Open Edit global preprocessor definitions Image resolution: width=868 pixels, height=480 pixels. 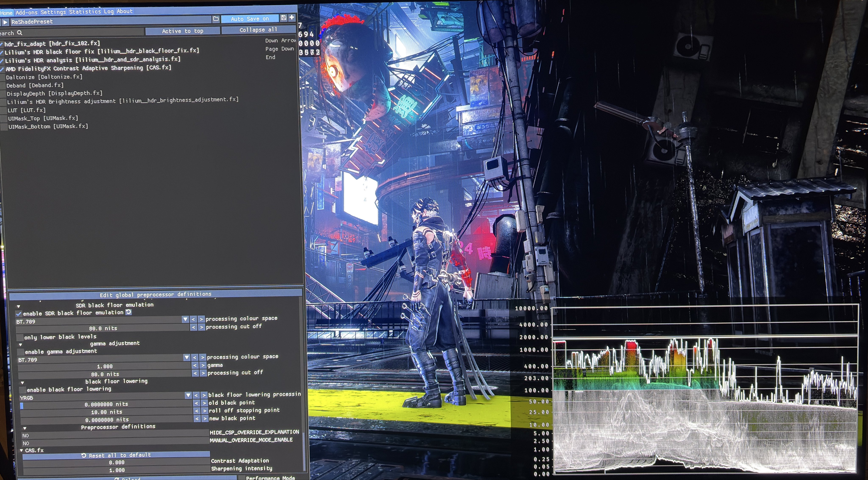point(155,294)
